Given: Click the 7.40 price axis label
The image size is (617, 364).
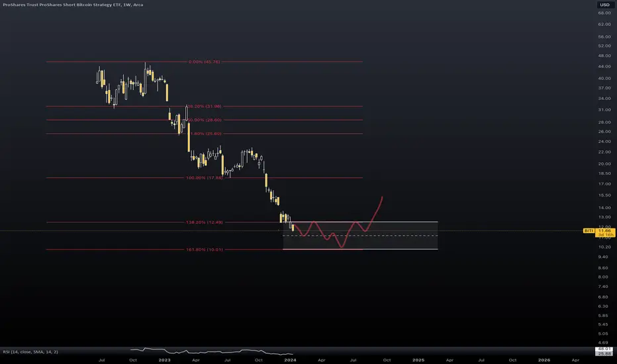Looking at the screenshot, I should [x=603, y=287].
